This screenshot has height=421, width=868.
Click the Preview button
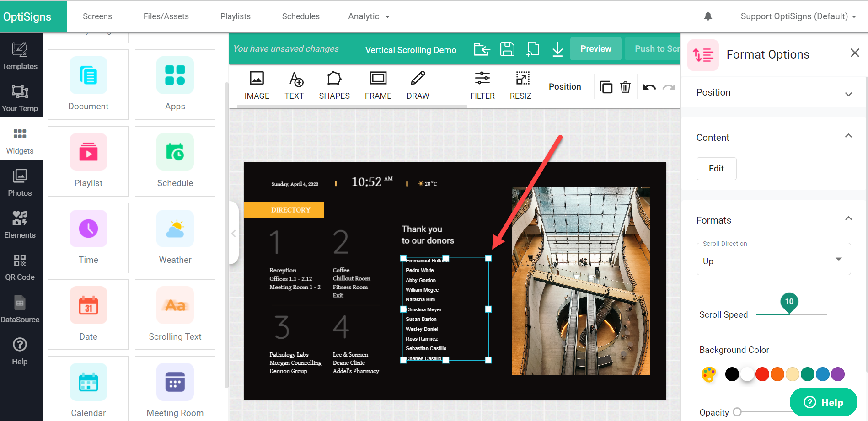pyautogui.click(x=595, y=49)
